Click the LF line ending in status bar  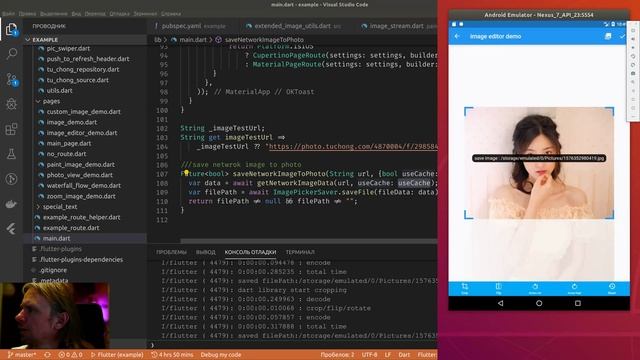[388, 355]
